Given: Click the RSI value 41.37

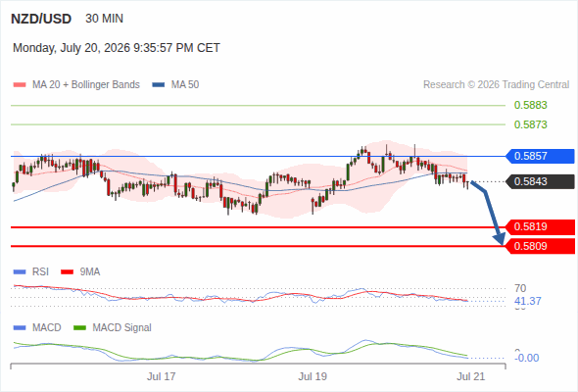Looking at the screenshot, I should point(527,301).
